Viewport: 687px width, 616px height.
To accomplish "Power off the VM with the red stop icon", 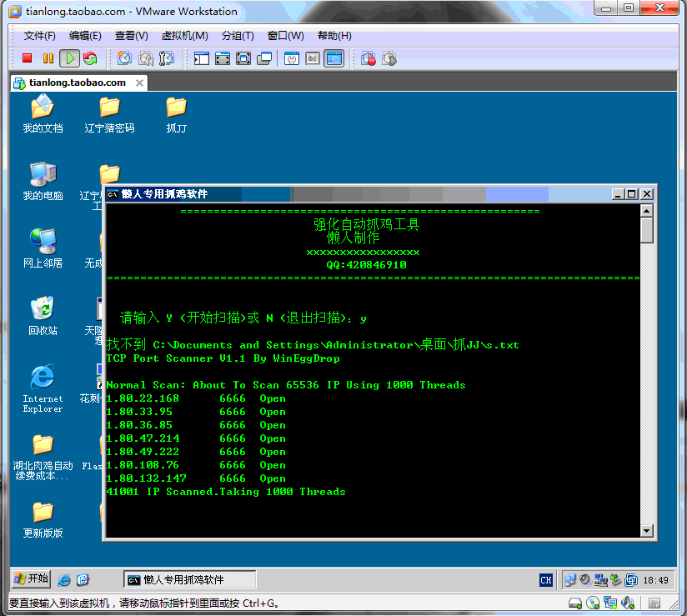I will click(28, 58).
